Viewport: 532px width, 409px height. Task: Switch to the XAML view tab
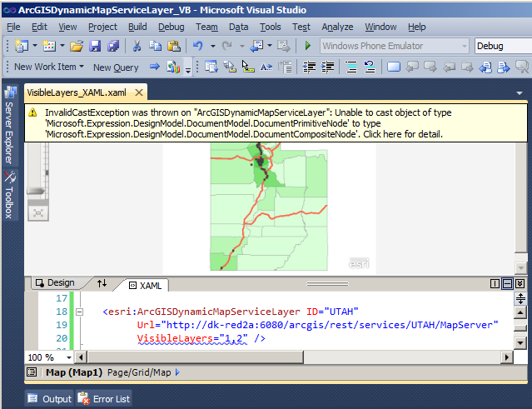pos(146,286)
